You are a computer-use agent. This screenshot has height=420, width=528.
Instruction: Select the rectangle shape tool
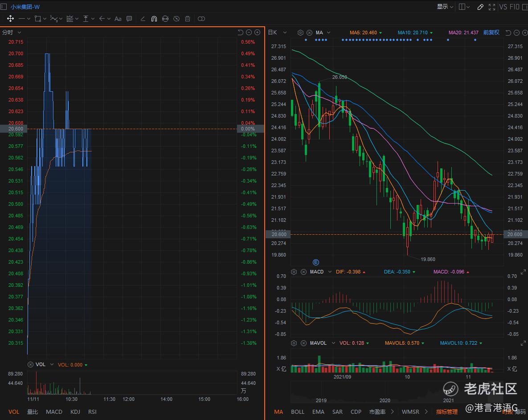[38, 19]
